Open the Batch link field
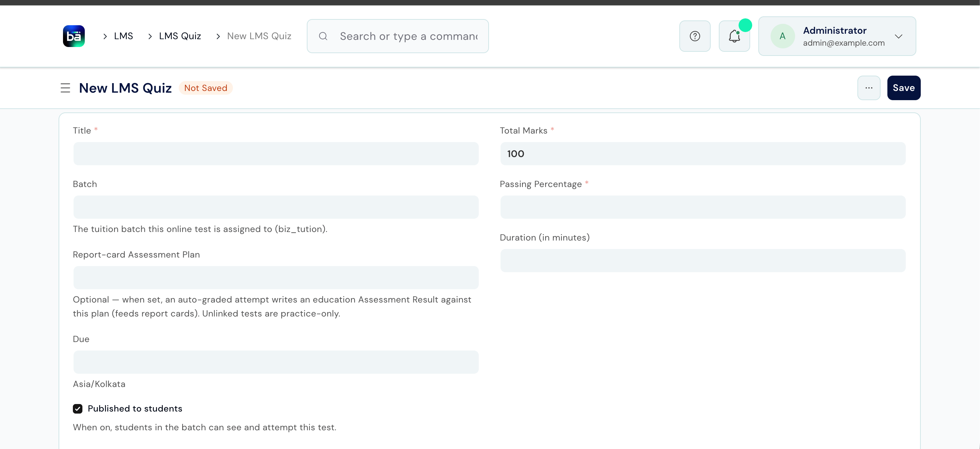Image resolution: width=980 pixels, height=449 pixels. [276, 207]
